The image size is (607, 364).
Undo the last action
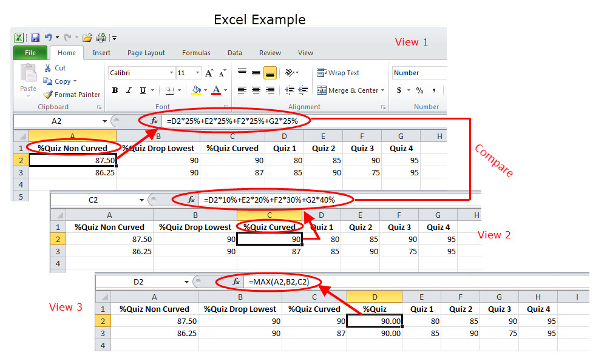pos(49,38)
